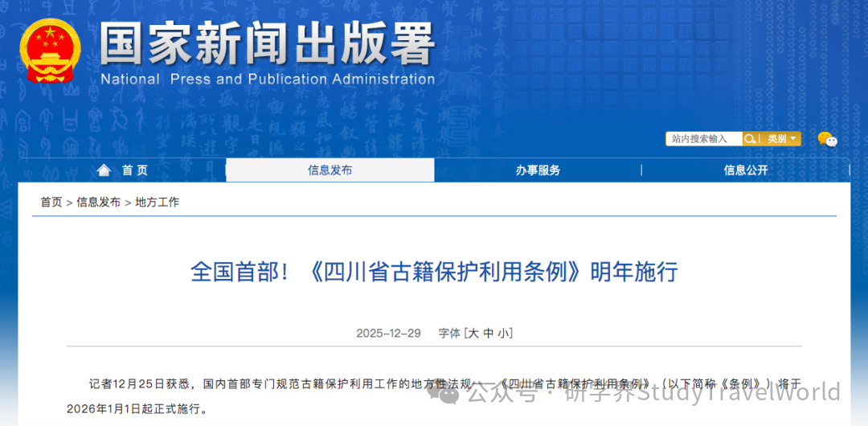Screen dimensions: 868x426
Task: Open 地方工作 breadcrumb link
Action: point(158,203)
